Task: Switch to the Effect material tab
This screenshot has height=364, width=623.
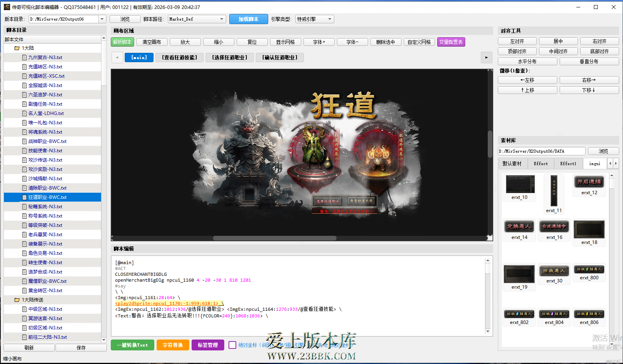Action: [540, 163]
